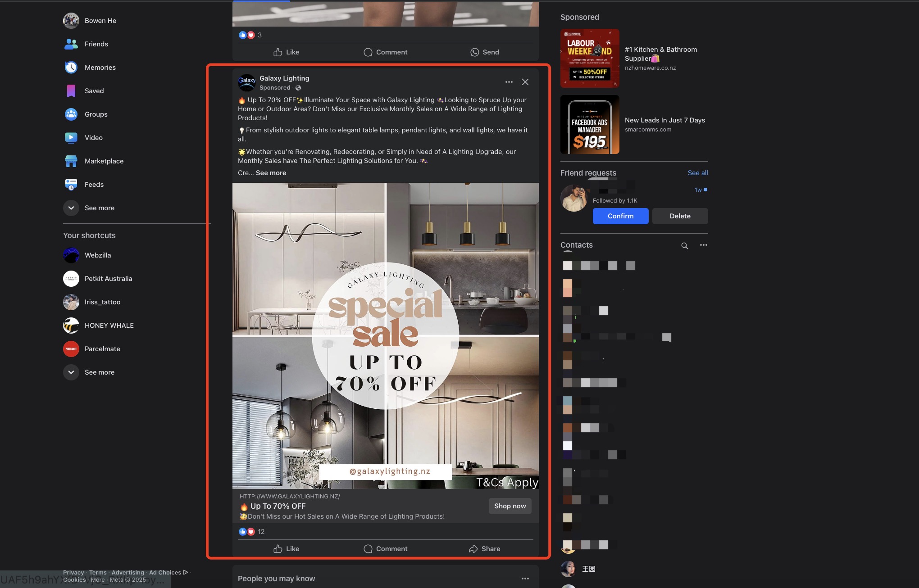Open Webzilla shortcut
919x588 pixels.
point(87,255)
